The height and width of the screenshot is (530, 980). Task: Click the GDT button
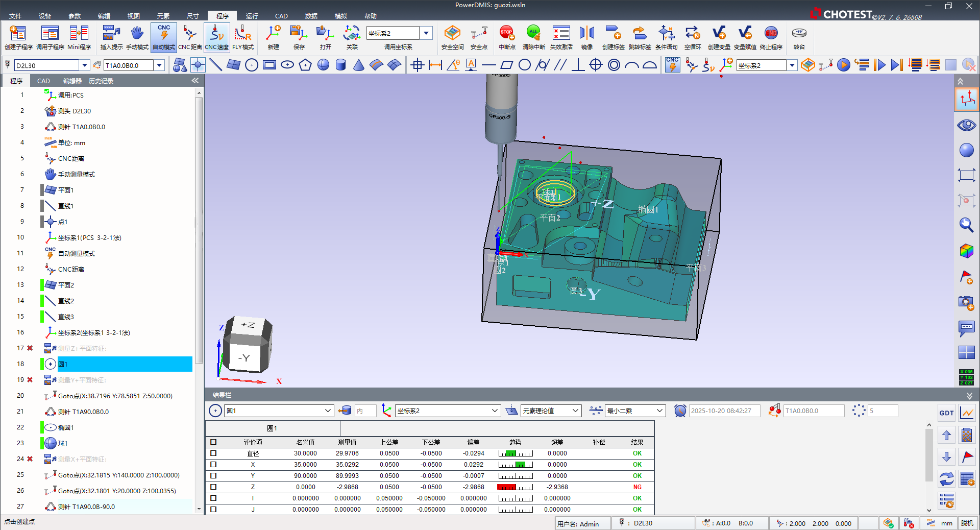pyautogui.click(x=946, y=413)
